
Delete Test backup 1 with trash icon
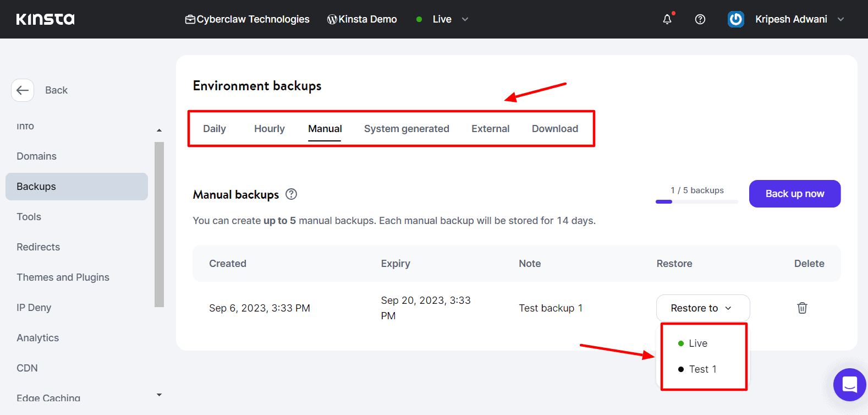coord(802,308)
